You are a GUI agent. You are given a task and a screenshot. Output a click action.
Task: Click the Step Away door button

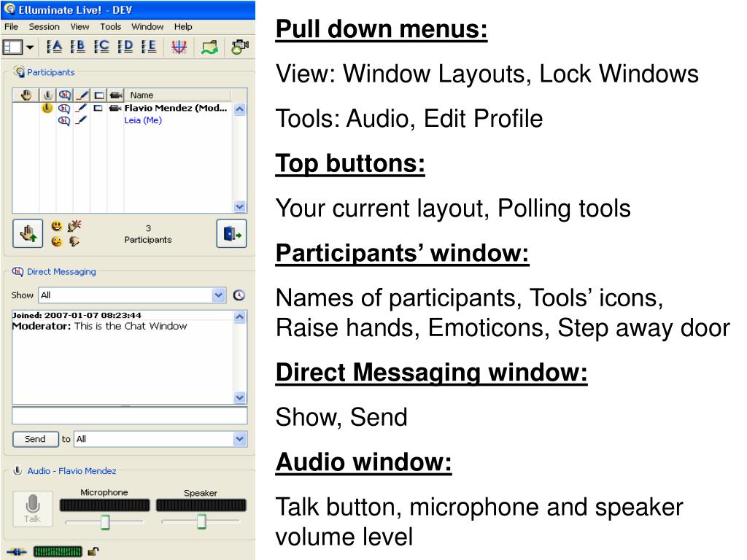tap(231, 233)
